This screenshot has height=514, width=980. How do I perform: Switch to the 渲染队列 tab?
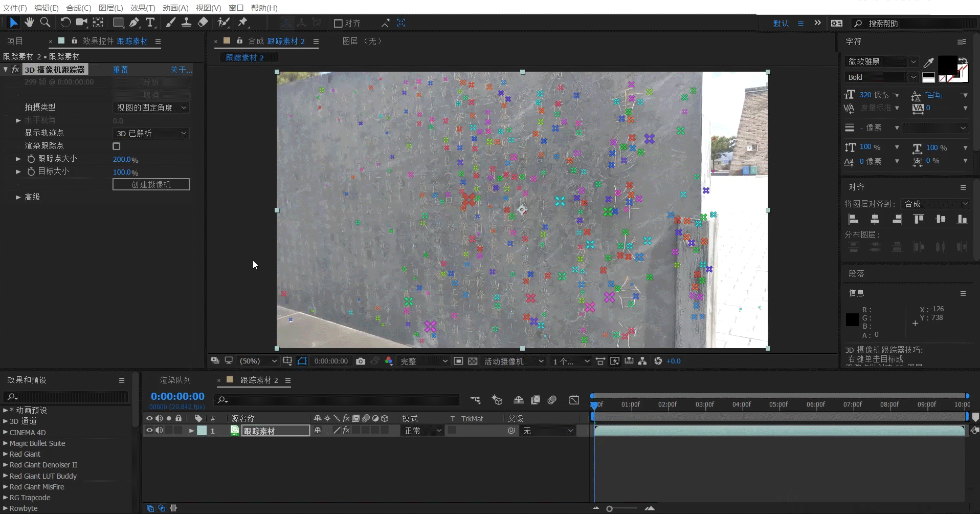tap(175, 380)
